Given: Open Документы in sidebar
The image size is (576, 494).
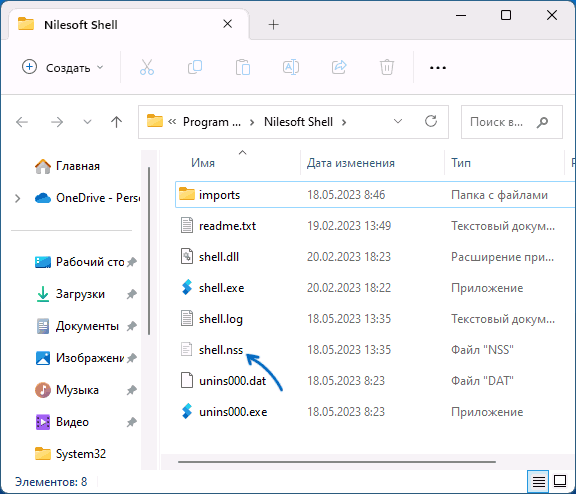Looking at the screenshot, I should click(77, 326).
